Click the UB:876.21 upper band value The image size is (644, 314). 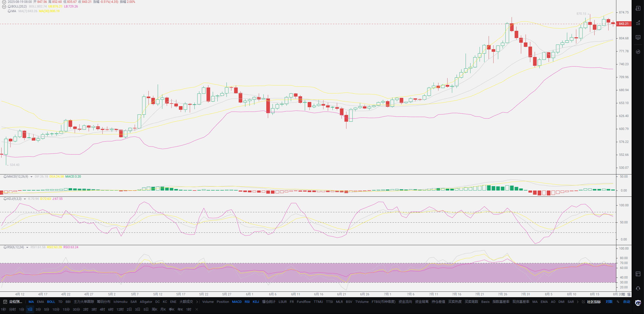point(55,6)
